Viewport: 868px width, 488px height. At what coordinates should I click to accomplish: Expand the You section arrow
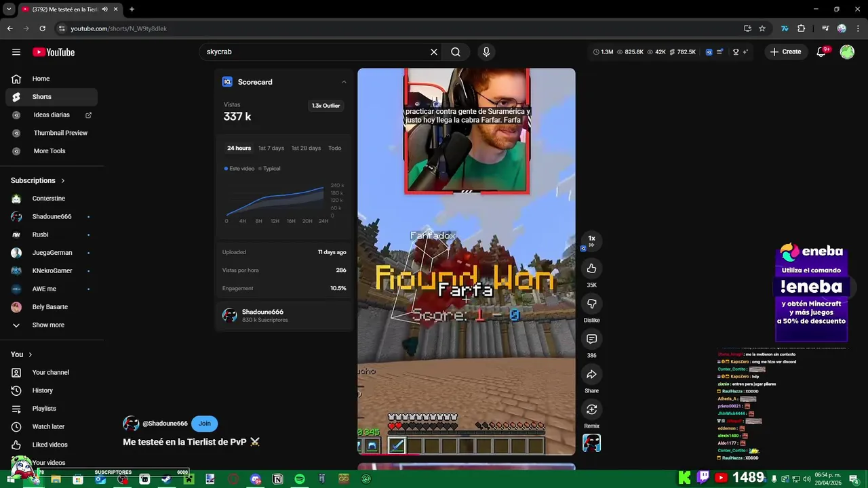click(x=30, y=354)
